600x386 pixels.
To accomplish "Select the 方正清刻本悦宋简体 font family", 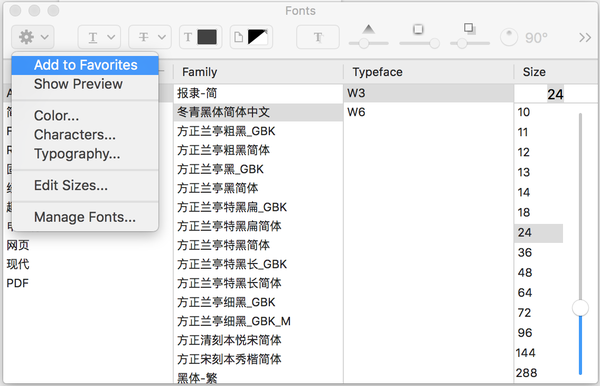I will (258, 340).
